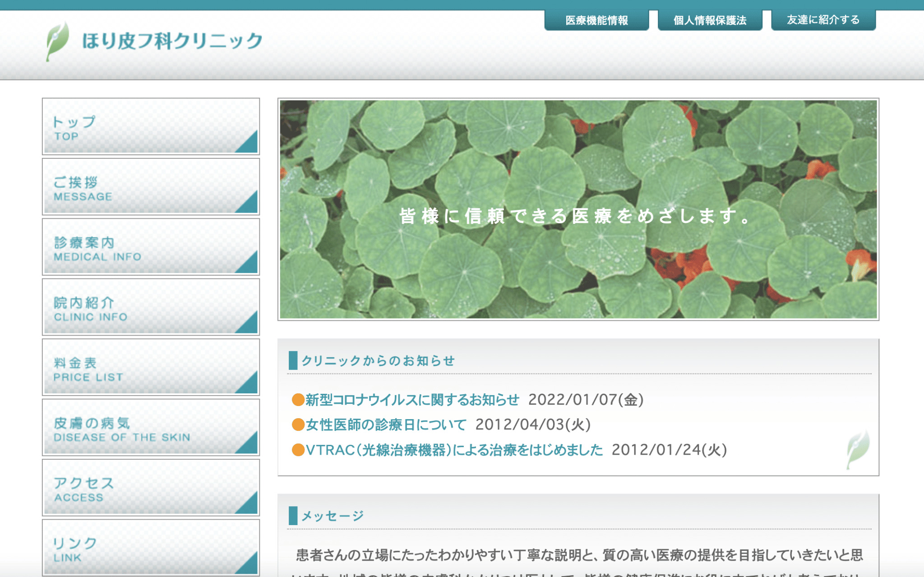View the 料金表 PRICE LIST page
This screenshot has width=924, height=577.
coord(151,367)
